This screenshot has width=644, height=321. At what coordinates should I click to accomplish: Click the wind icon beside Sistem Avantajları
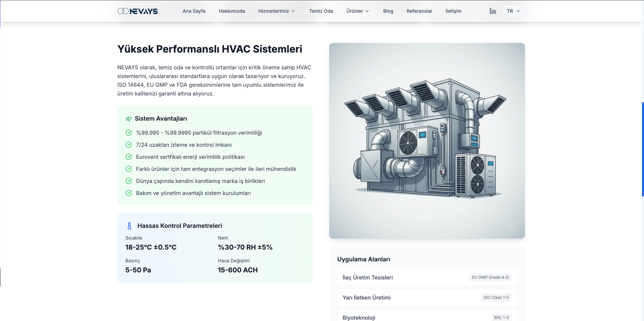(x=128, y=119)
